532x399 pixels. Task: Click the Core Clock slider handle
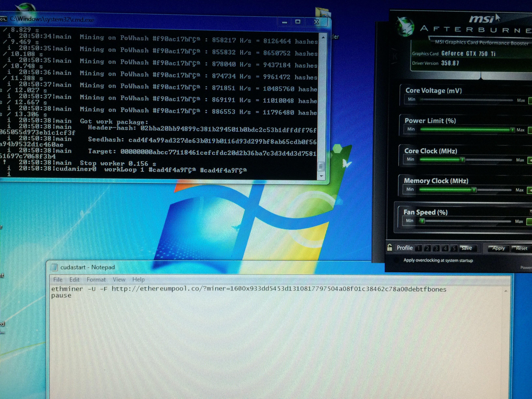pos(462,160)
